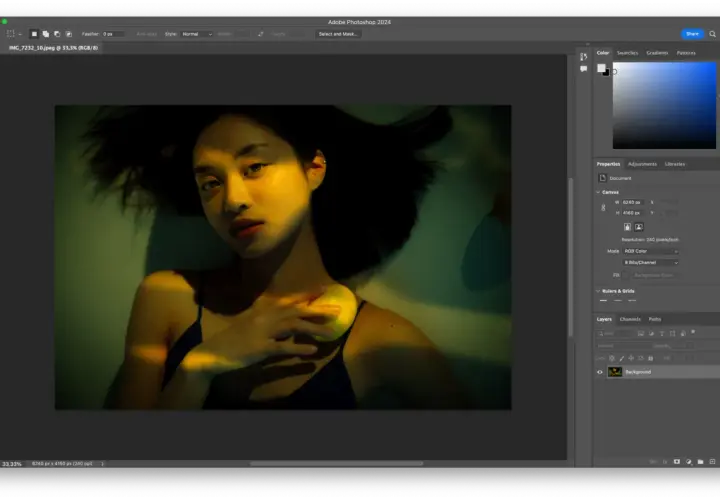Hide the Background layer eye icon
The width and height of the screenshot is (720, 500).
point(600,372)
